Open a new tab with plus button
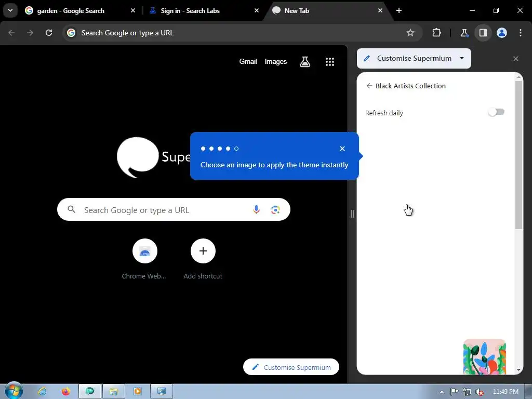Image resolution: width=532 pixels, height=399 pixels. click(399, 10)
